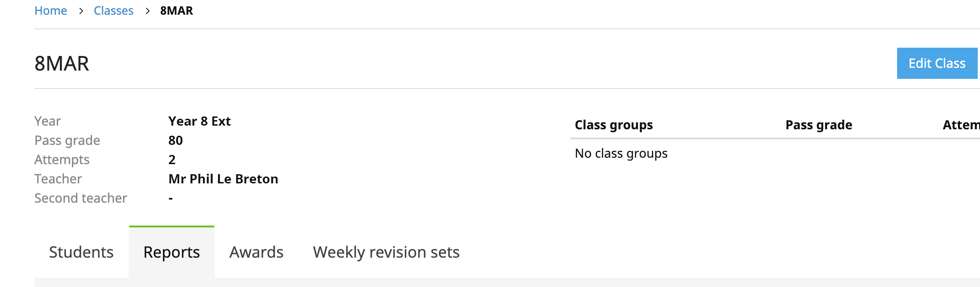Image resolution: width=980 pixels, height=287 pixels.
Task: Click the breadcrumb chevron after Classes
Action: pyautogui.click(x=147, y=11)
